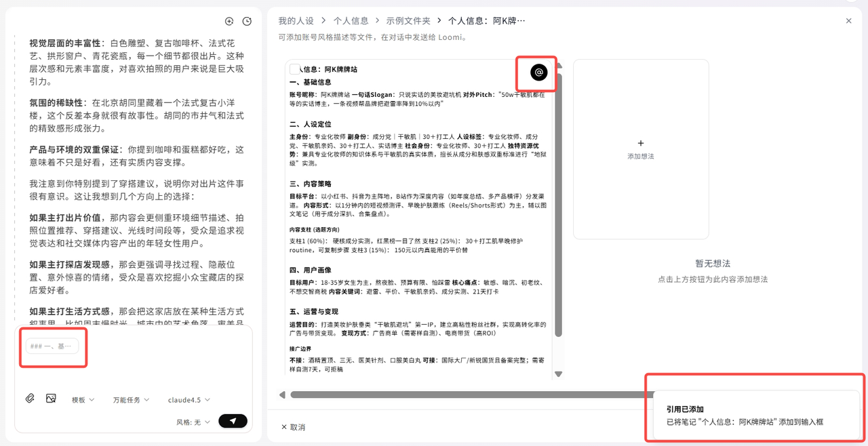Viewport: 868px width, 446px height.
Task: Click the new chat plus icon
Action: [x=229, y=21]
